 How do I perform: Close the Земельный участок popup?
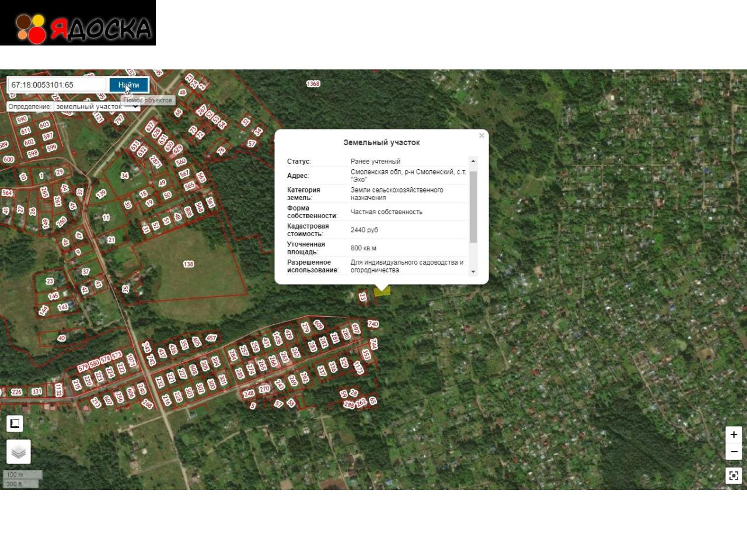click(x=481, y=136)
